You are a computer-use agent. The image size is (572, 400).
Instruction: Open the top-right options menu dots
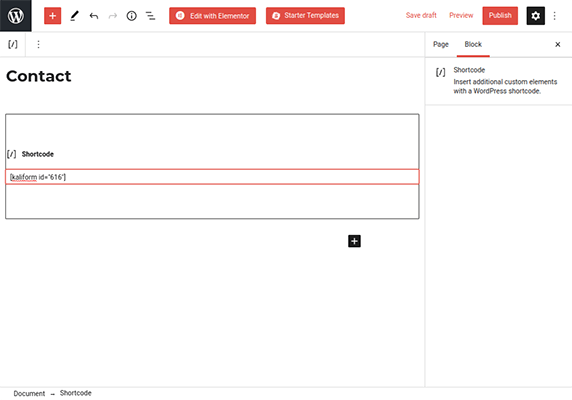point(554,16)
